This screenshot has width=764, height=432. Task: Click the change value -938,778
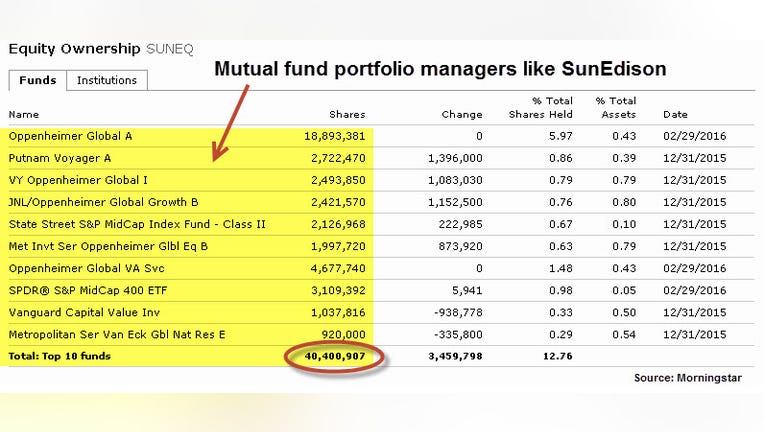click(x=458, y=313)
